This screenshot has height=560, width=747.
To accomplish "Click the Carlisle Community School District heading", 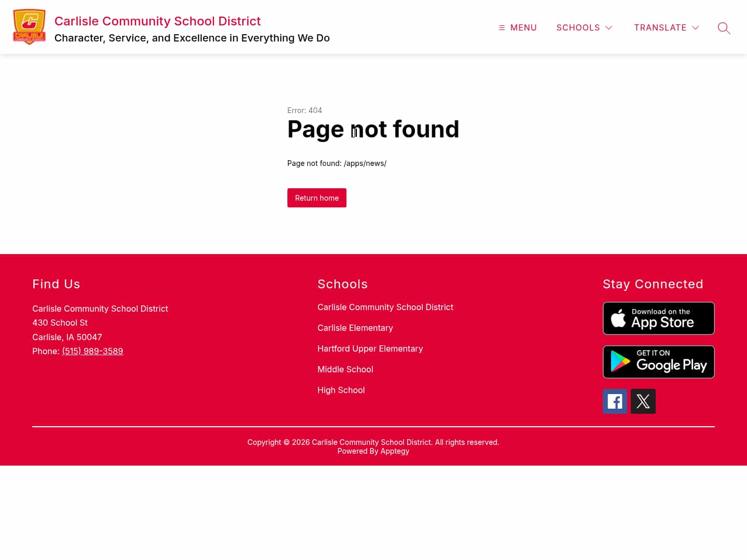I will [158, 21].
